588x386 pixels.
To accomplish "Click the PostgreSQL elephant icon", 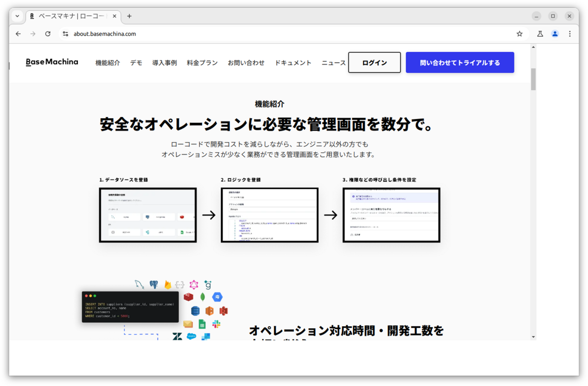I will (x=154, y=285).
